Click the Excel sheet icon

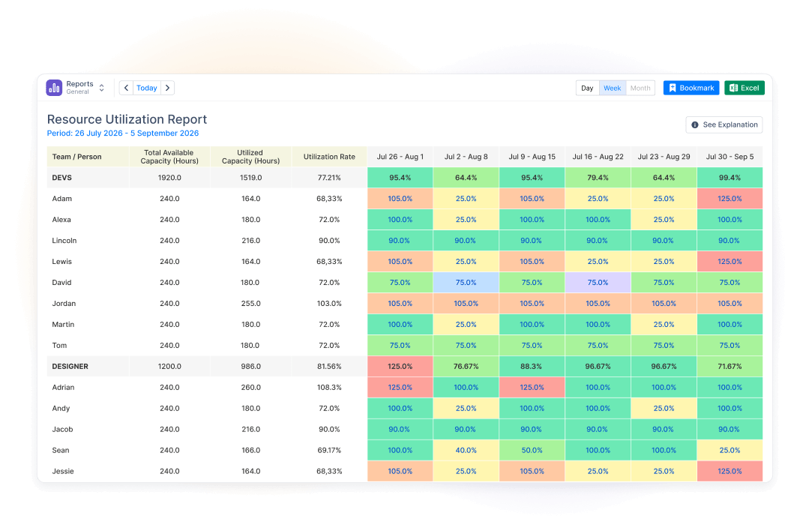point(733,88)
